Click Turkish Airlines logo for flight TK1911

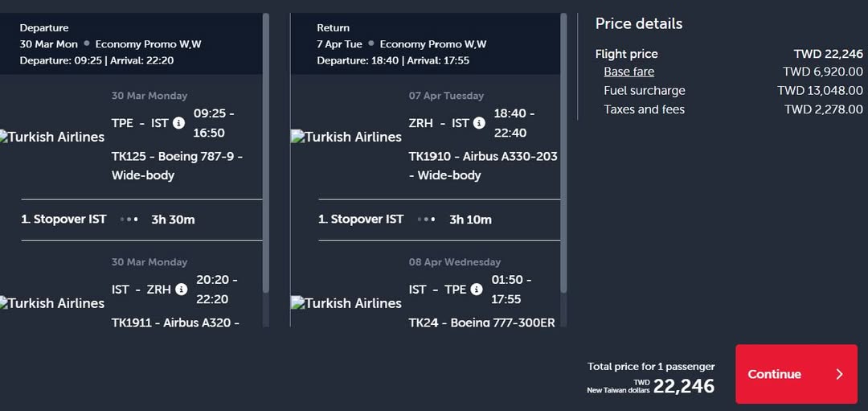click(53, 303)
